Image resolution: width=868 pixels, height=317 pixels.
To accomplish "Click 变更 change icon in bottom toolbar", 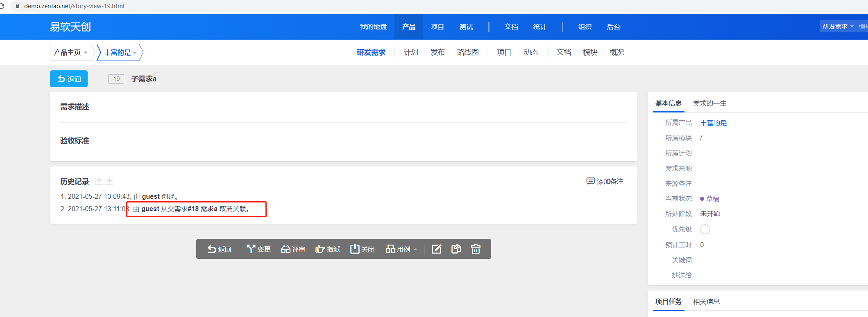I will coord(258,249).
